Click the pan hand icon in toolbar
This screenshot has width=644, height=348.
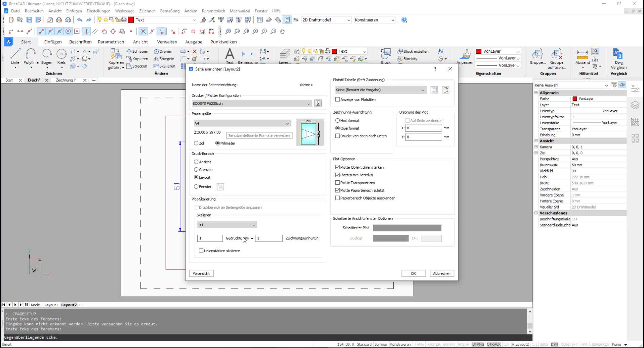[x=282, y=31]
